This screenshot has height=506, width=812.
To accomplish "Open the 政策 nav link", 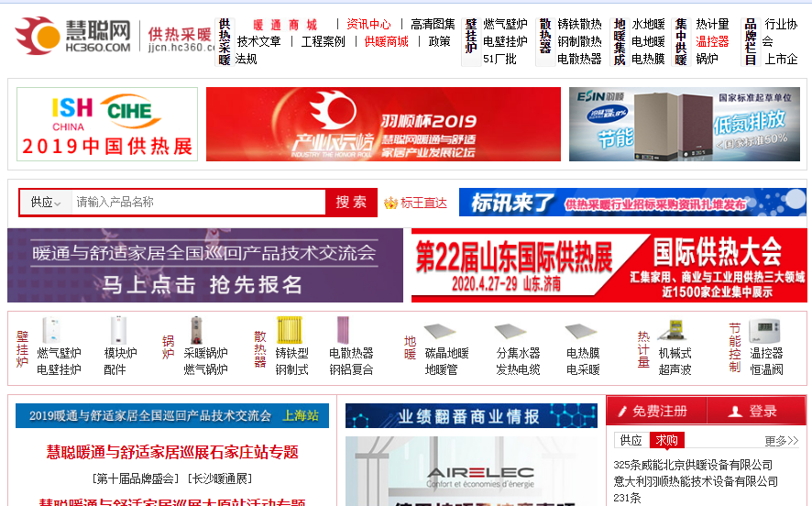I will [x=440, y=41].
